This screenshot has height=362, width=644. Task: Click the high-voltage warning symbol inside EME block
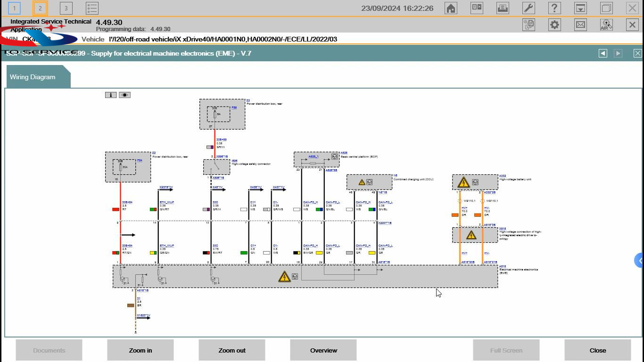point(284,276)
